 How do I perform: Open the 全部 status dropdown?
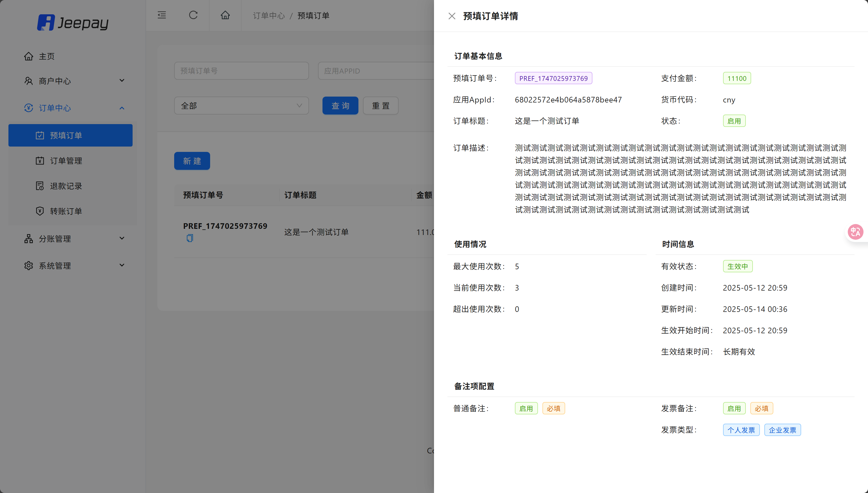coord(241,106)
